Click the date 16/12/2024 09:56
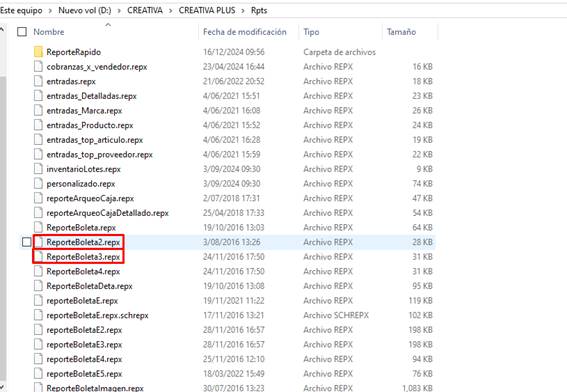 pos(234,52)
